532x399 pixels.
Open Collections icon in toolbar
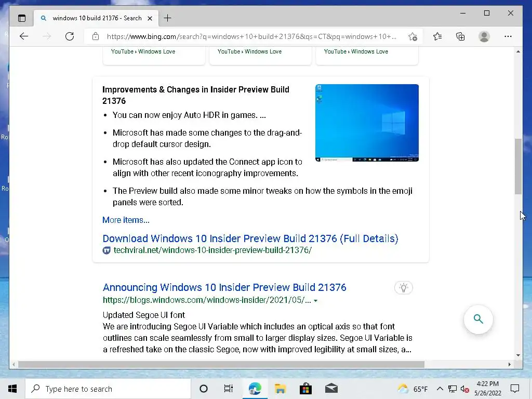(x=460, y=36)
